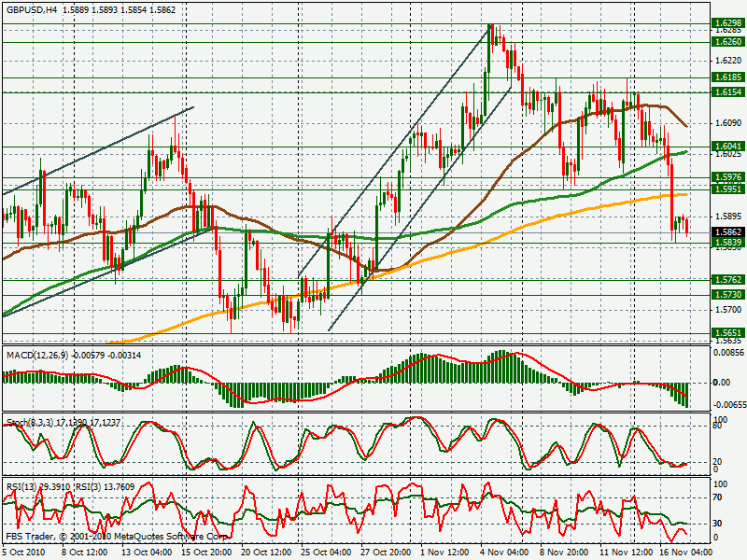This screenshot has width=747, height=560.
Task: Click the RSI(3) 13.7609 value label
Action: (106, 486)
